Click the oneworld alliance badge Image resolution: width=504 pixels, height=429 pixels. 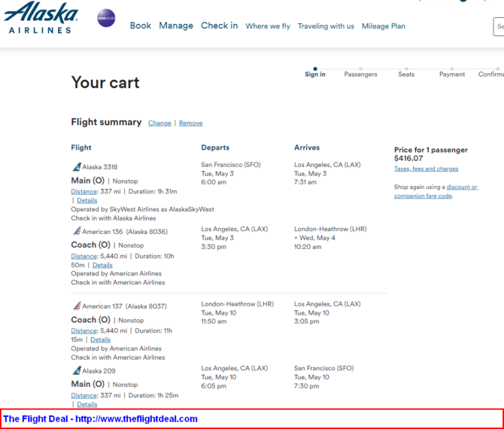point(106,18)
